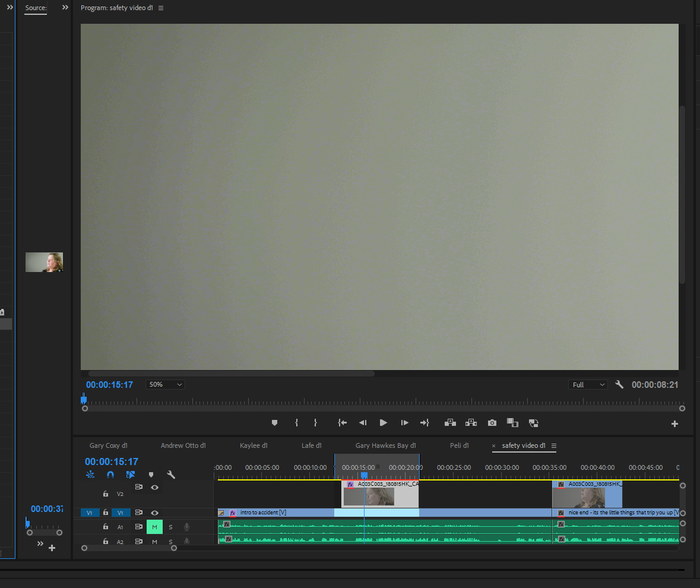Enable voice-over record on A1
The width and height of the screenshot is (700, 588).
(186, 527)
